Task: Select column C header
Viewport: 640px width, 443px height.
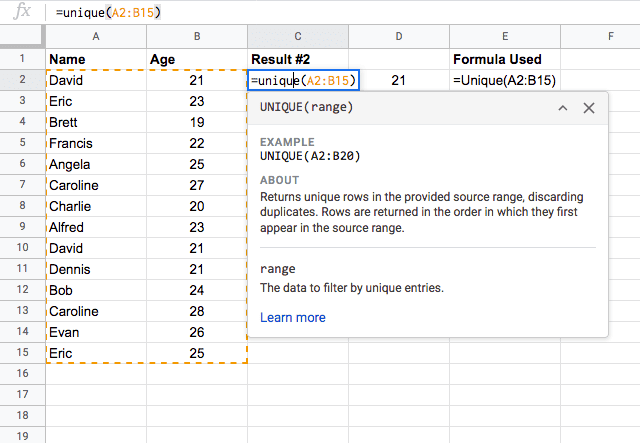Action: [298, 37]
